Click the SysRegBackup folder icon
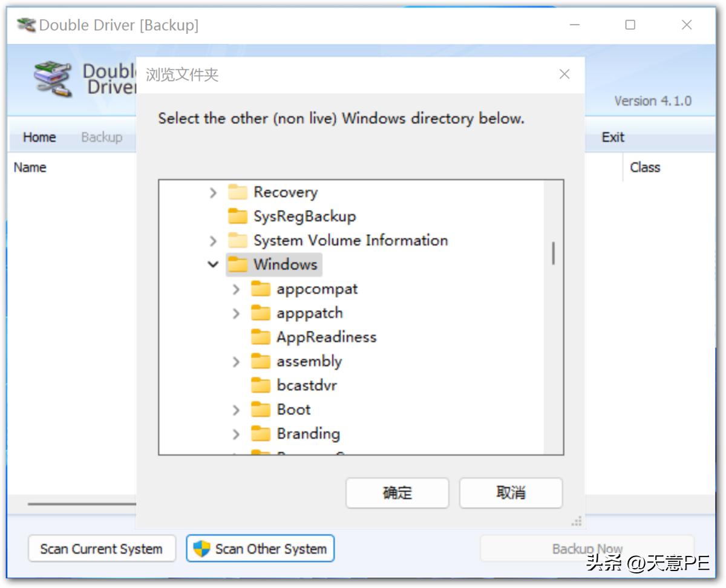 [x=238, y=217]
